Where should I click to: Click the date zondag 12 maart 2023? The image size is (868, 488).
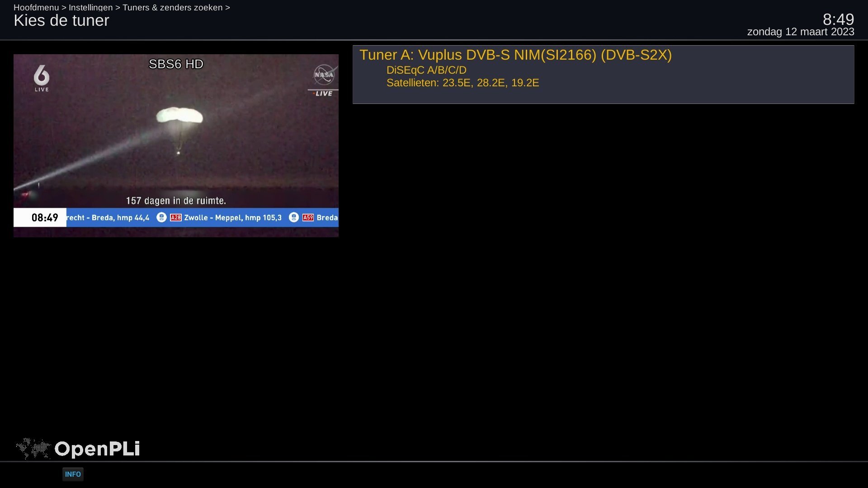pos(800,32)
